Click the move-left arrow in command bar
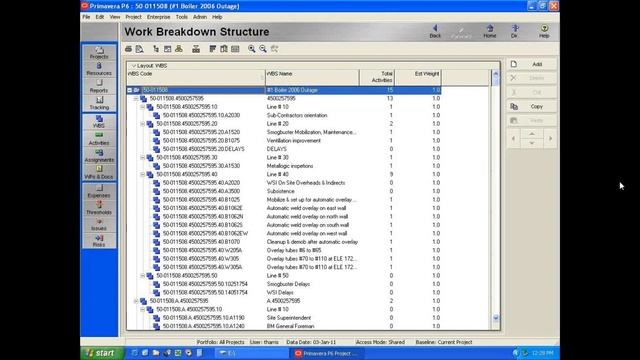This screenshot has height=360, width=640. [513, 139]
